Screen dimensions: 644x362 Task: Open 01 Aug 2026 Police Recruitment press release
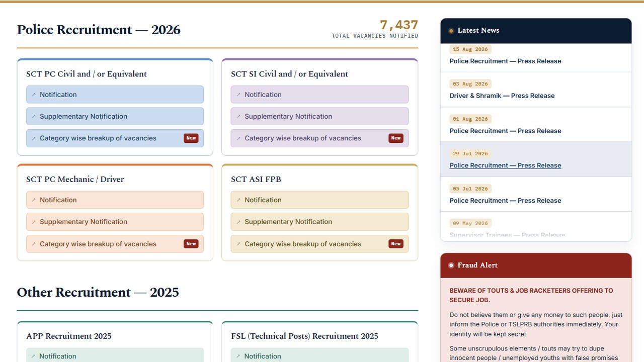tap(505, 131)
